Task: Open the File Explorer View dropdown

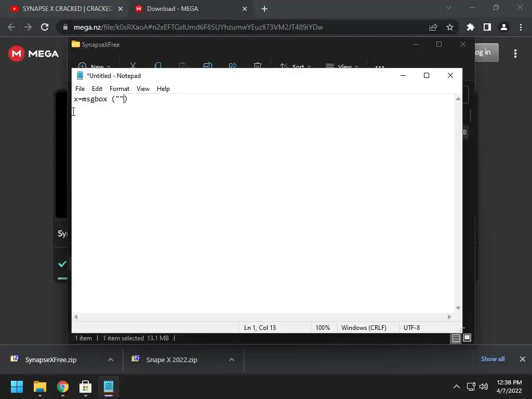Action: coord(342,65)
